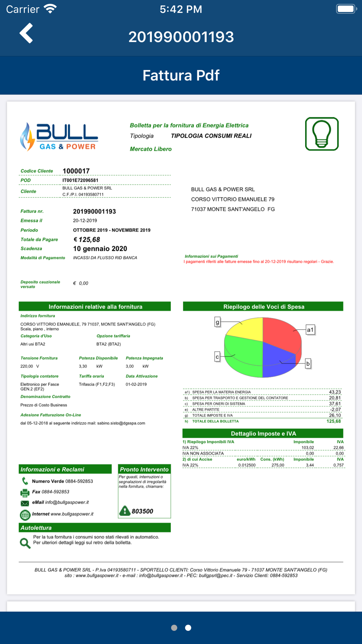Tap the Riepilogo delle Voci di Spesa header
The width and height of the screenshot is (362, 644).
tap(263, 306)
